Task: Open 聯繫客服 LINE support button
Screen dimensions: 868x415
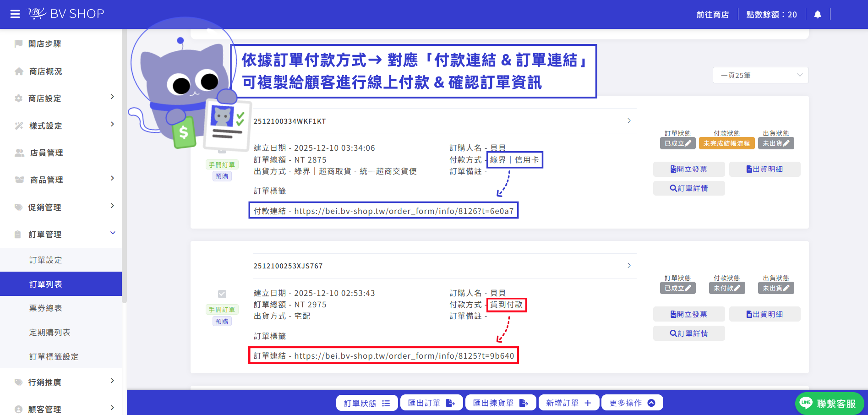Action: coord(829,404)
